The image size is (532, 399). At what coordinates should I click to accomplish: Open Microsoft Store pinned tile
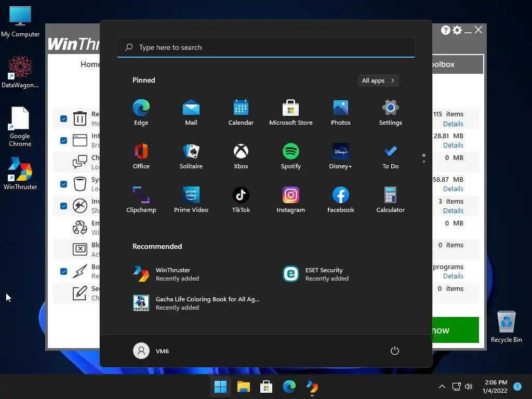coord(291,112)
